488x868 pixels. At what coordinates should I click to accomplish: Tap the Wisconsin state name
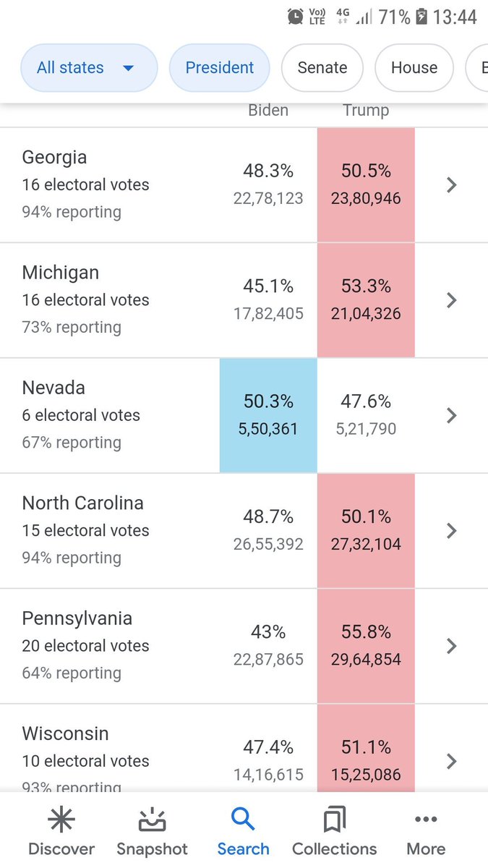66,733
